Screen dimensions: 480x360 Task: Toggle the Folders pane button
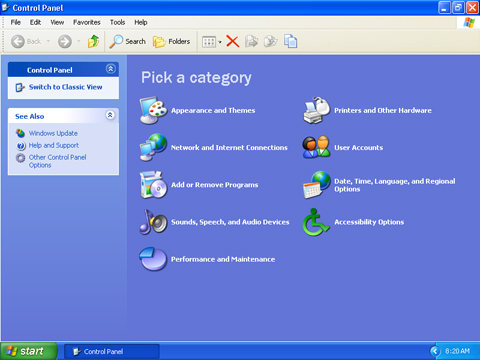(172, 42)
